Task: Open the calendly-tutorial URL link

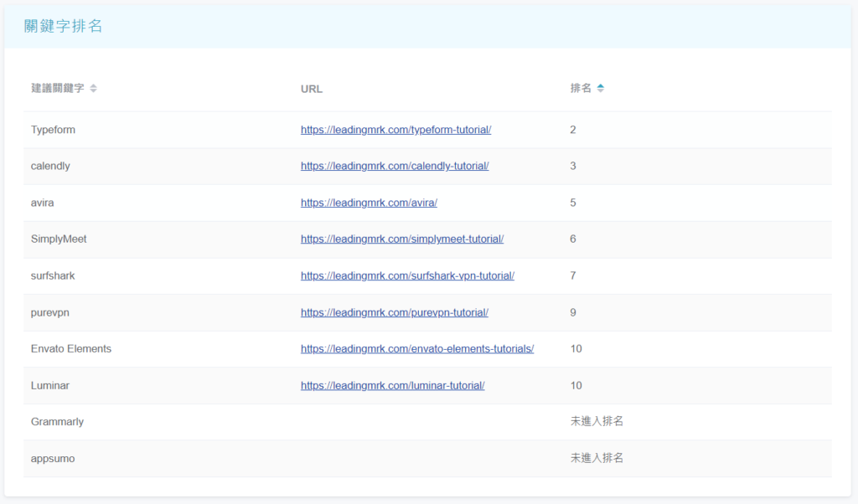Action: (395, 166)
